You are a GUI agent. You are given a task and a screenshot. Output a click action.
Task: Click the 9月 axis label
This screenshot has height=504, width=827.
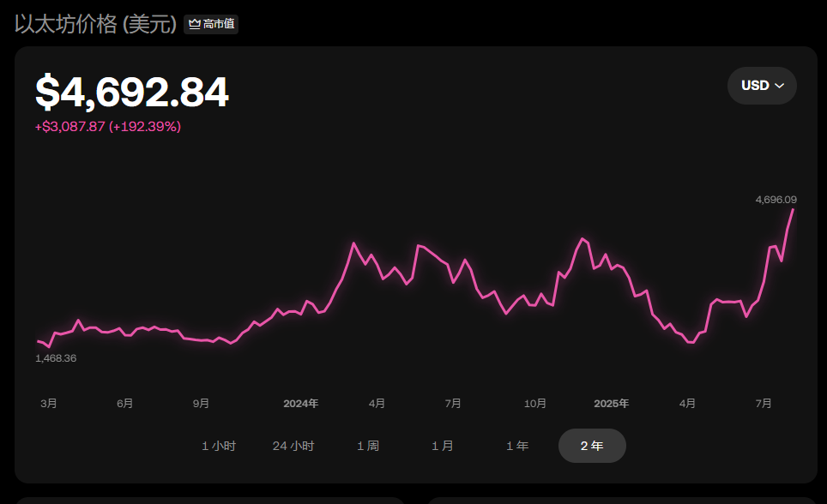coord(201,404)
